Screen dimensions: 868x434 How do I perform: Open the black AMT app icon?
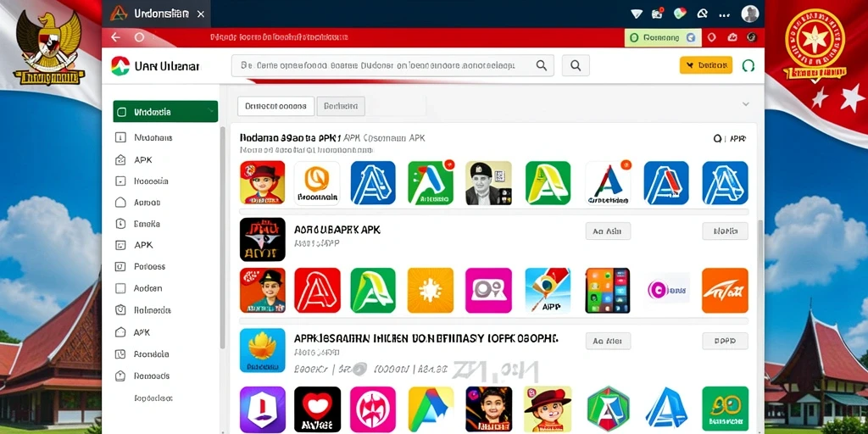[x=263, y=239]
